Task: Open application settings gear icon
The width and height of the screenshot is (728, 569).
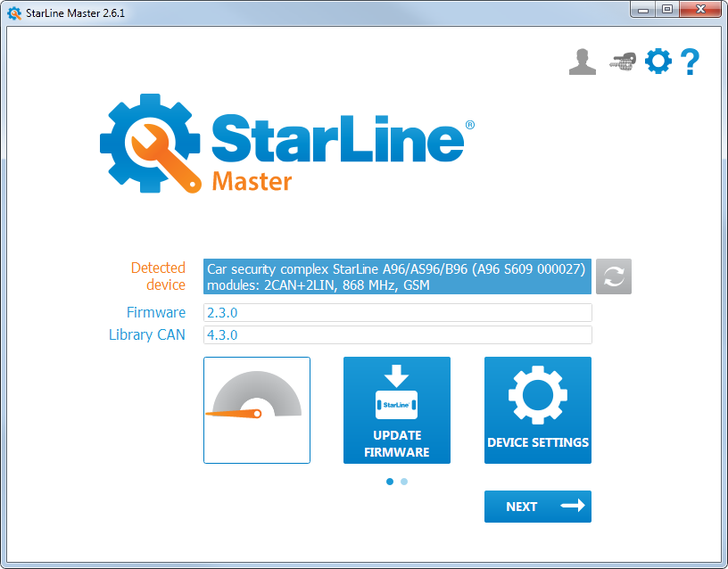Action: (658, 62)
